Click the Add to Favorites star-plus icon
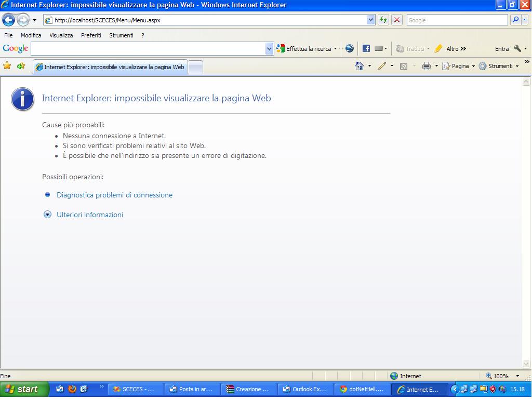 click(21, 66)
